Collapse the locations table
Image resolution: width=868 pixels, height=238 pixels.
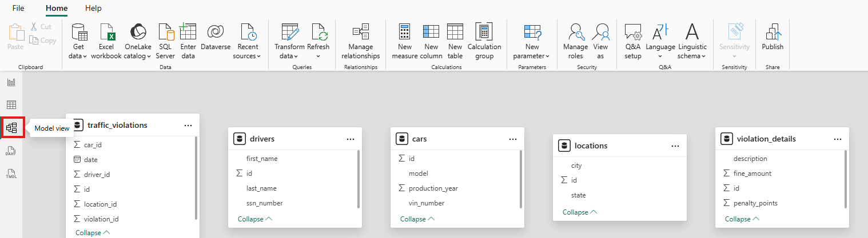(580, 212)
